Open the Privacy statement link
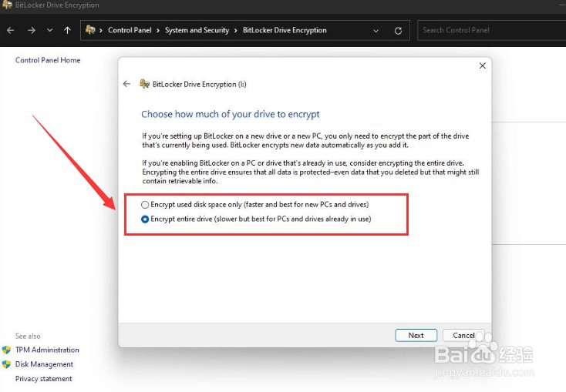566x392 pixels. click(43, 379)
